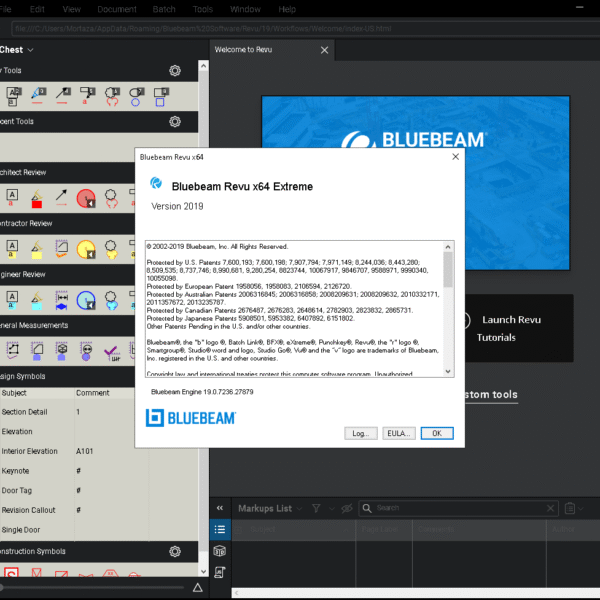Select the rectangle tool in My Tools
The image size is (600, 600).
coord(161,96)
